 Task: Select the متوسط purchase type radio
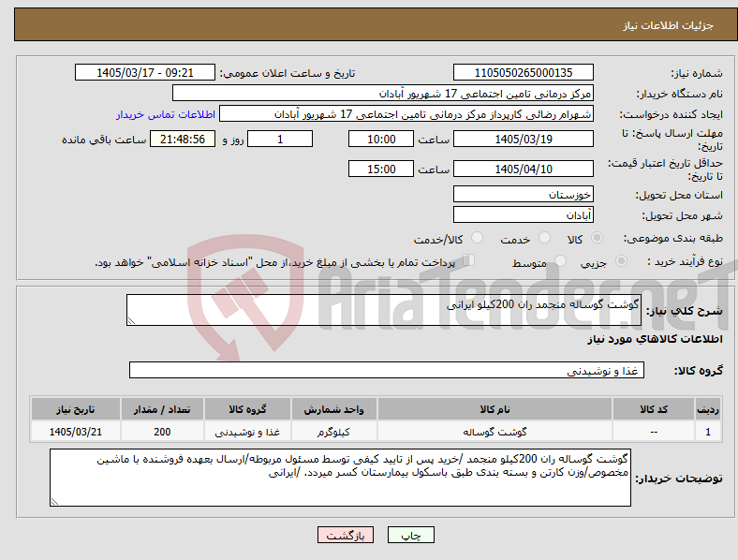560,261
